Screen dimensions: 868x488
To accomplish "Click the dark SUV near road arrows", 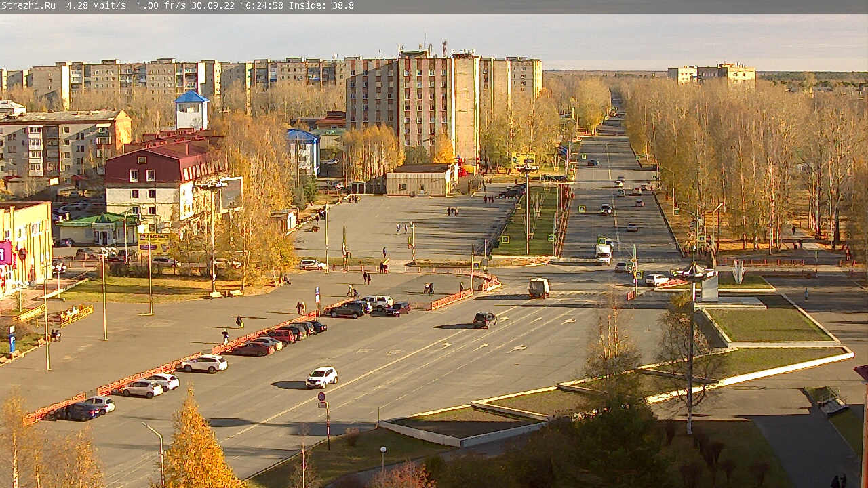I will pos(484,320).
